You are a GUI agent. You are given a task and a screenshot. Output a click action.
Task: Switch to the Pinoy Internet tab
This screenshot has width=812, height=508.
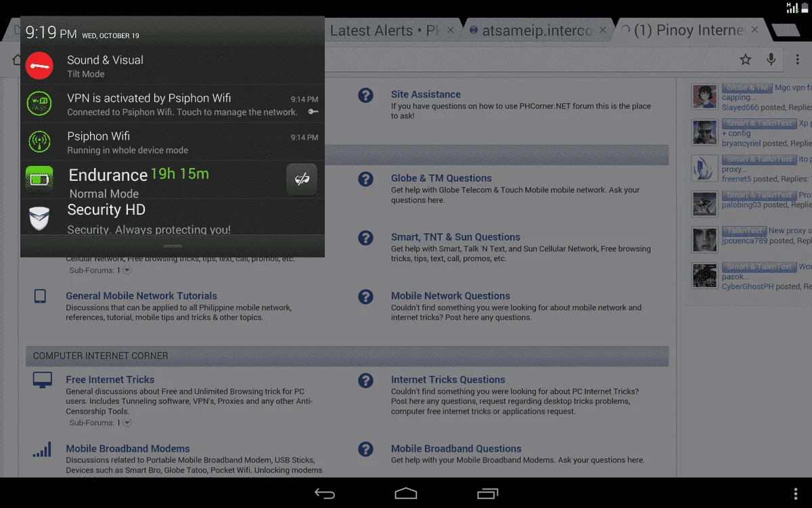point(689,30)
